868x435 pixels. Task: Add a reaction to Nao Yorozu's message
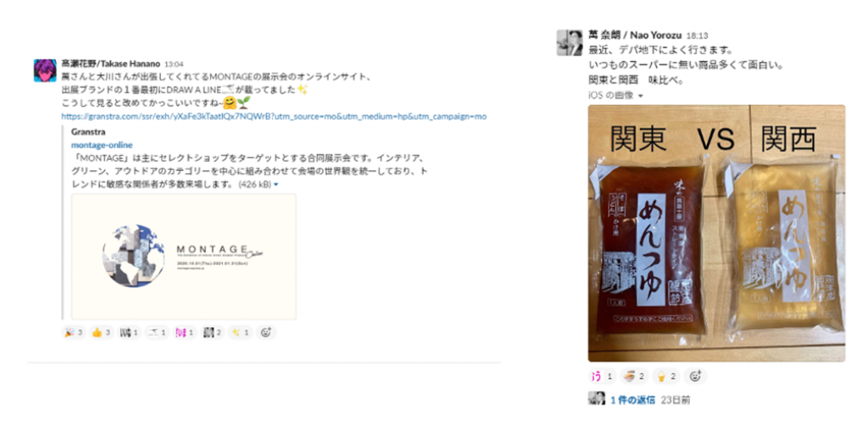695,376
